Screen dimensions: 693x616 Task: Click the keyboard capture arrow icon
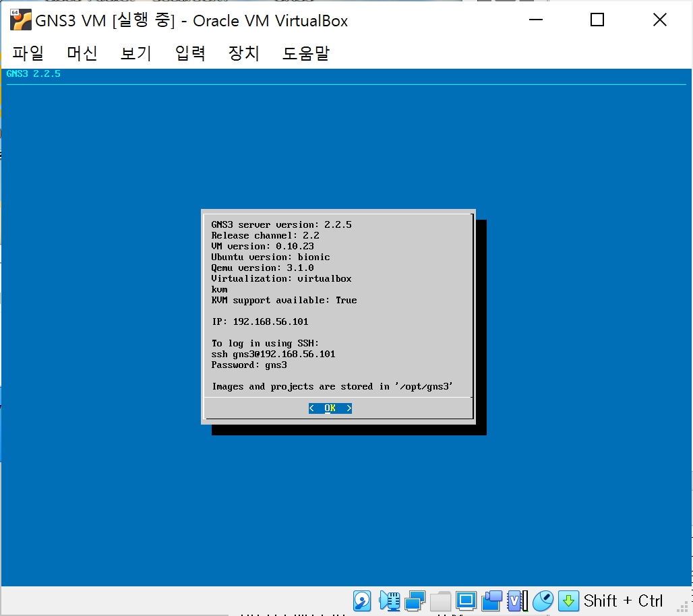click(568, 601)
